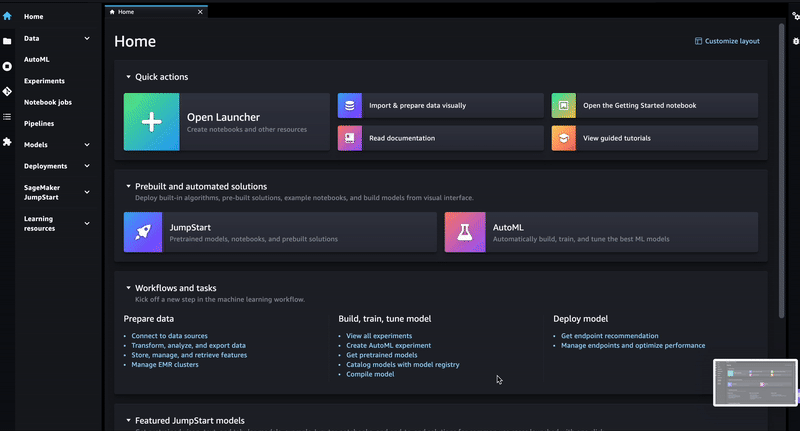Screen dimensions: 800x431
Task: Open Transform, analyze, and export data link
Action: [188, 345]
